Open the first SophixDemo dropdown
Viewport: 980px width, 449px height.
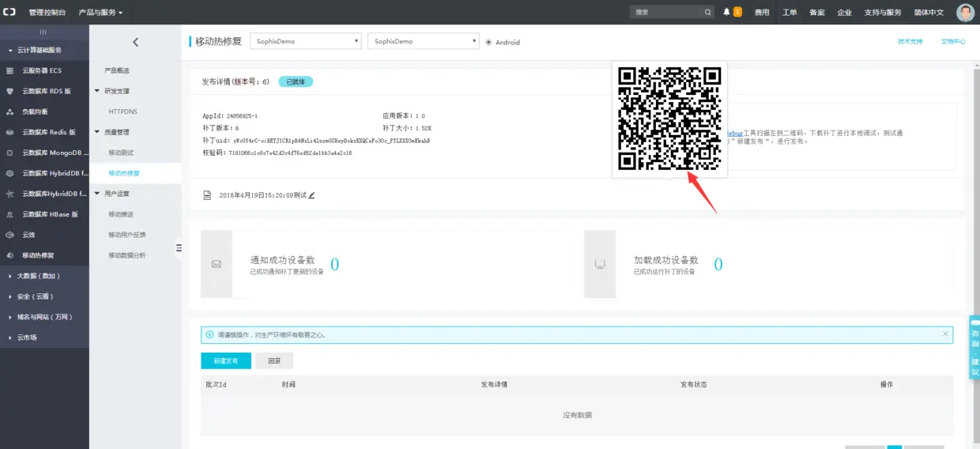pyautogui.click(x=306, y=41)
